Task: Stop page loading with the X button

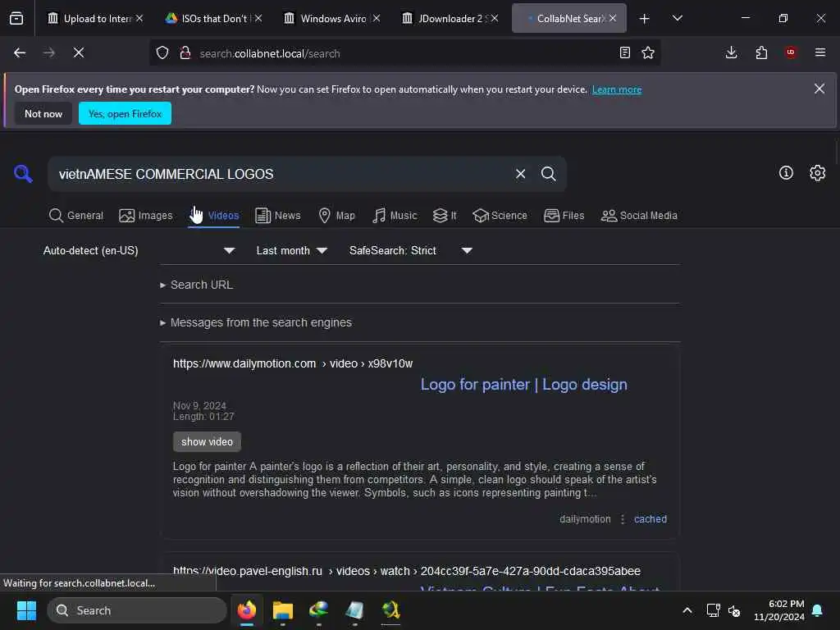Action: 79,52
